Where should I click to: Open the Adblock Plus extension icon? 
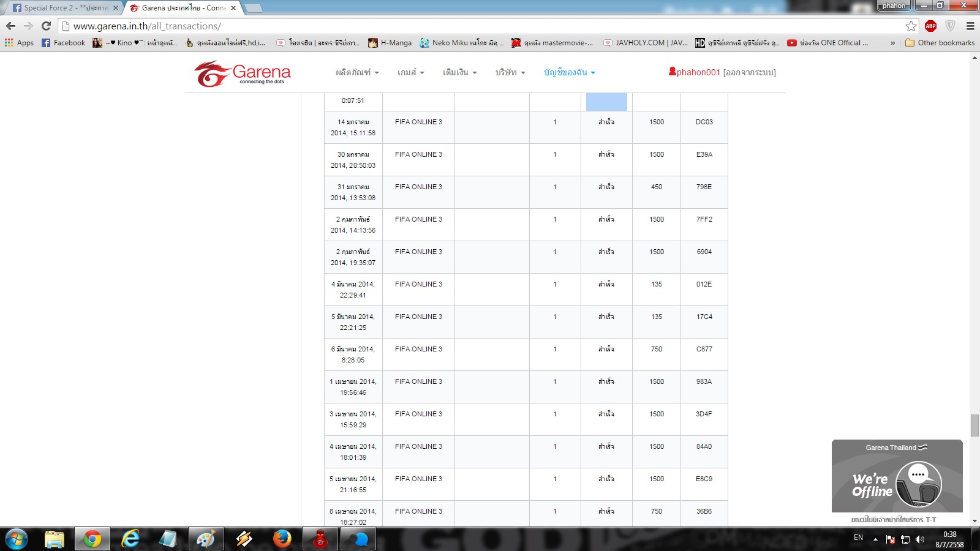[931, 26]
